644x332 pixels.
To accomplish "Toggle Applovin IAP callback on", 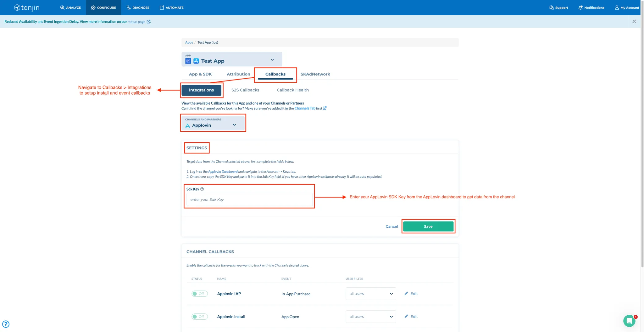I will (200, 294).
